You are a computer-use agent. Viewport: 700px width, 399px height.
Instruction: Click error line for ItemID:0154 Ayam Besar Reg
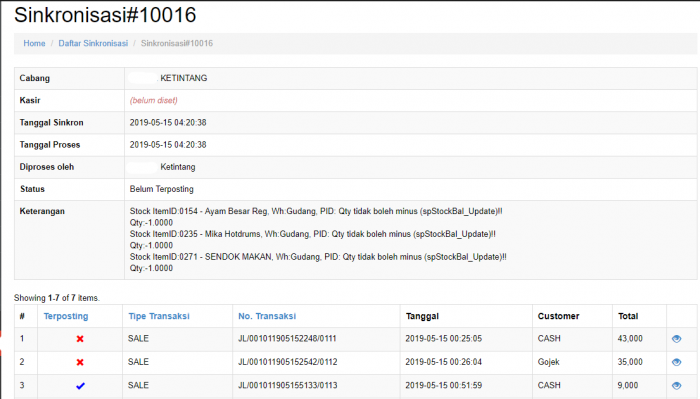tap(316, 211)
